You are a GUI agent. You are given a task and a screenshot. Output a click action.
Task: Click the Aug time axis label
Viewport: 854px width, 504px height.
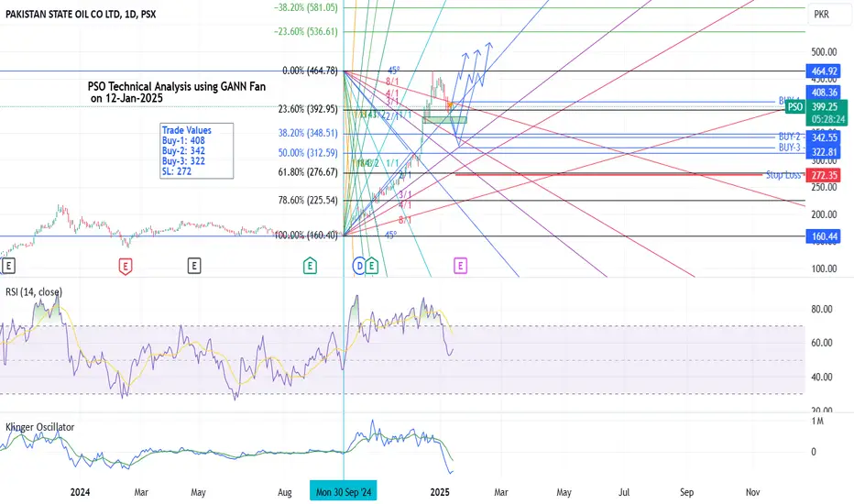tap(285, 492)
